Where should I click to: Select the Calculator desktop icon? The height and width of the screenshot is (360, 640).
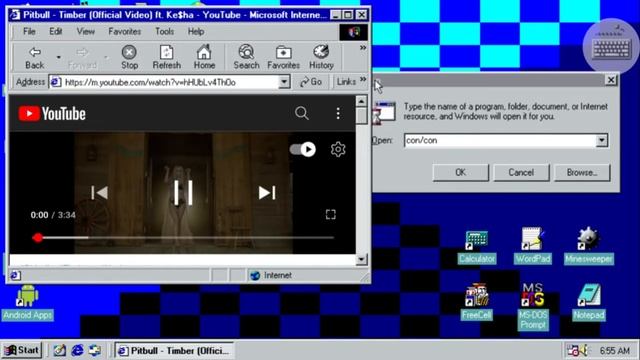[x=477, y=246]
